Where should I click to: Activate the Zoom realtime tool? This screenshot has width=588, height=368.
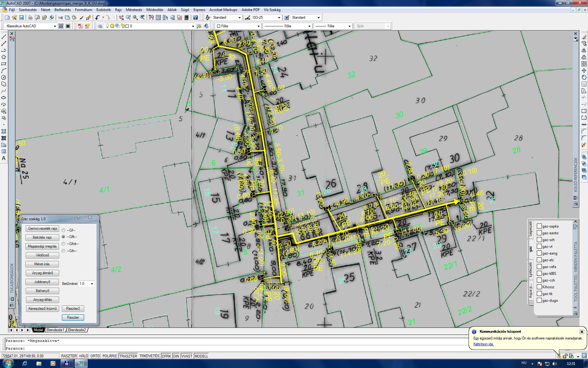[x=128, y=17]
